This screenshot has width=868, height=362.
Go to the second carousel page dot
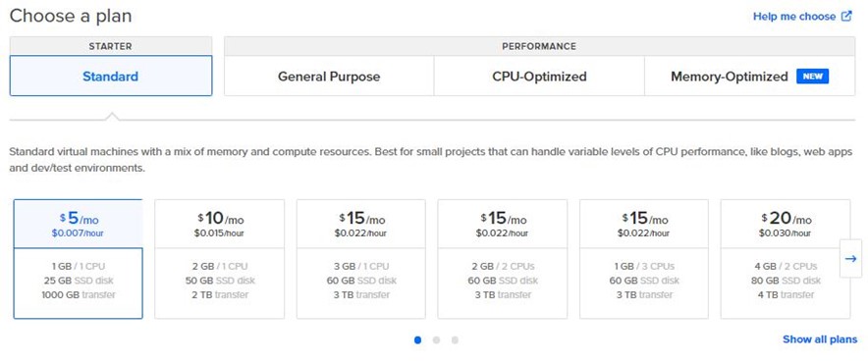436,339
